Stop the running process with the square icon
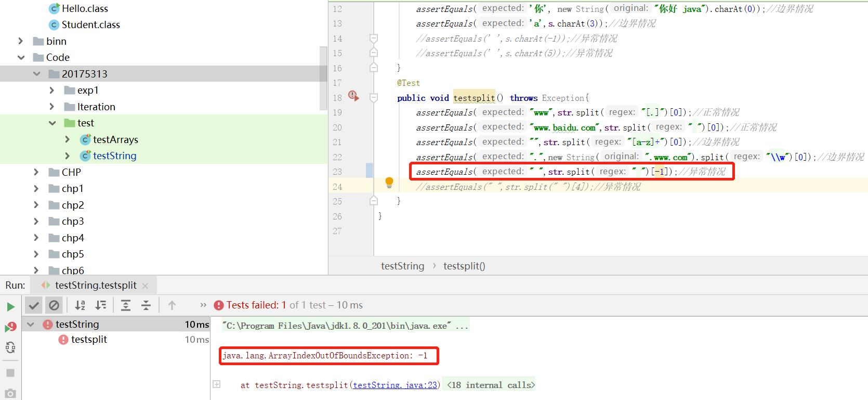 pyautogui.click(x=10, y=373)
